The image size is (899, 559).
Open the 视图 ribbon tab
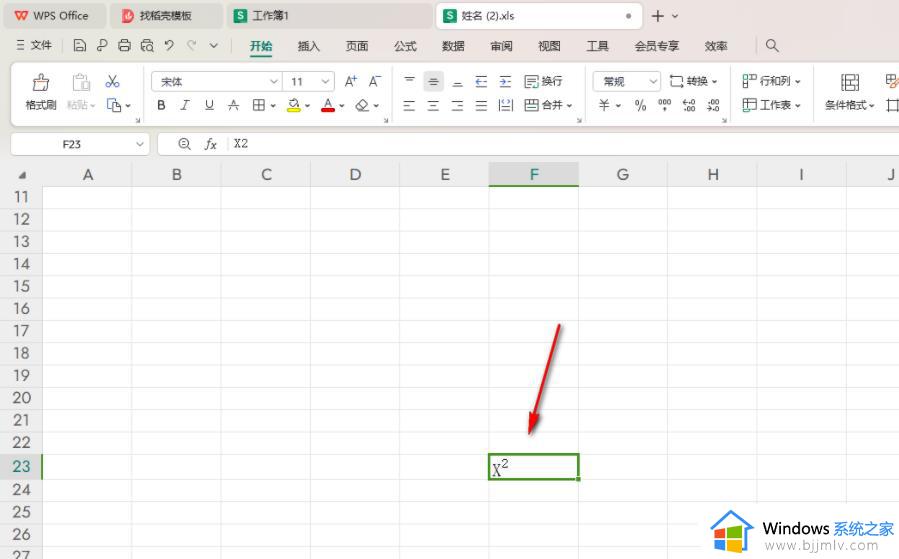[x=549, y=46]
